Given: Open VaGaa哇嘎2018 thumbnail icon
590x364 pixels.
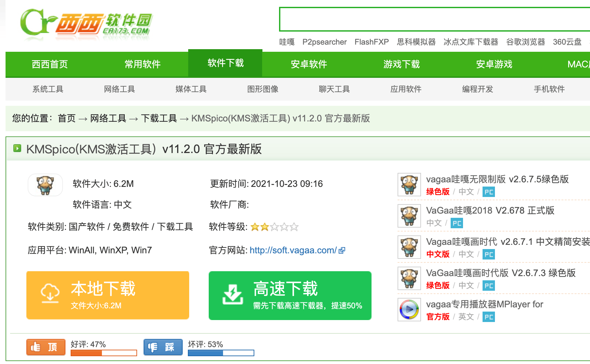Looking at the screenshot, I should [x=409, y=216].
